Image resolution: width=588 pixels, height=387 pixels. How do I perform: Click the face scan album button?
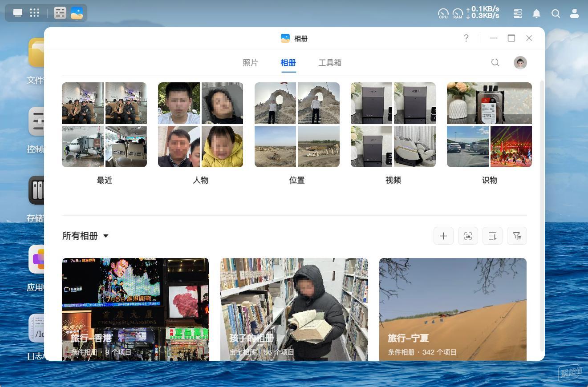pos(468,236)
